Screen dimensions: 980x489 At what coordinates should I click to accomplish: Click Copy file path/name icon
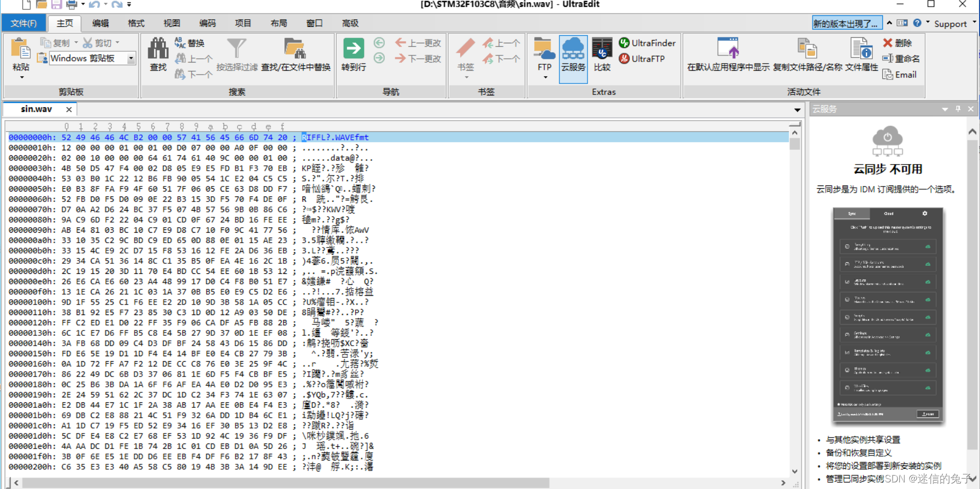807,48
